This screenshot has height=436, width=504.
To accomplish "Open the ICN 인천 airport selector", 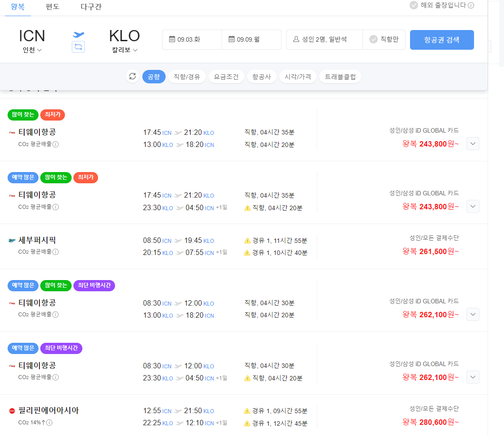I will tap(32, 40).
